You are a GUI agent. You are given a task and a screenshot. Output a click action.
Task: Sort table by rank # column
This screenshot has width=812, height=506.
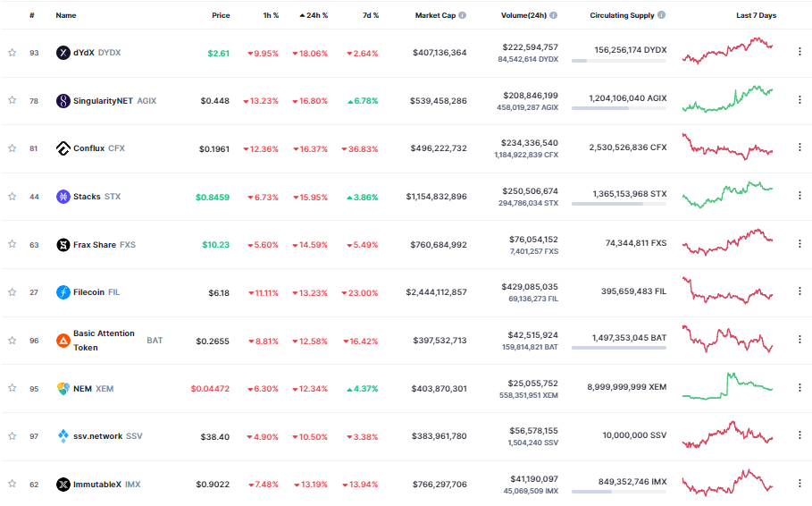click(32, 15)
